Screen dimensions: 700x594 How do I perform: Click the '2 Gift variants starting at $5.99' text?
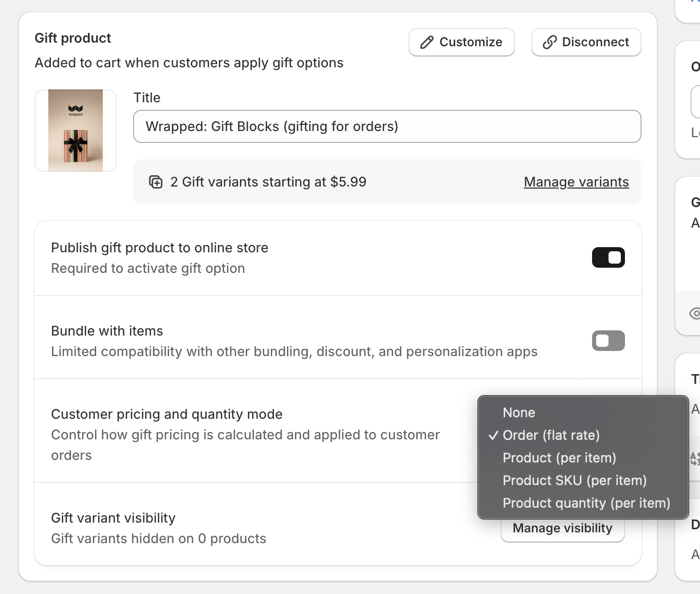268,182
